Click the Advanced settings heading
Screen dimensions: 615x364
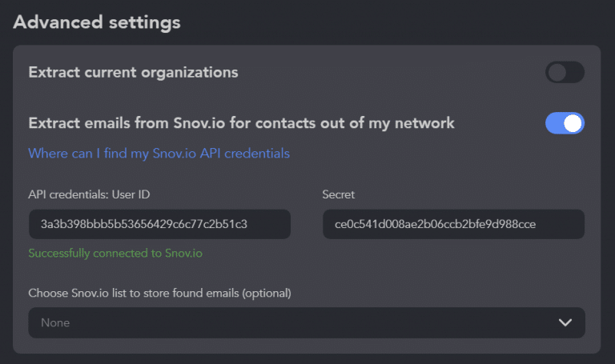tap(97, 22)
